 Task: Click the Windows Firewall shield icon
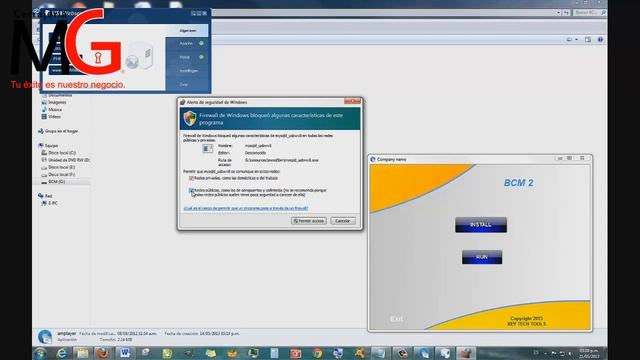pos(190,119)
